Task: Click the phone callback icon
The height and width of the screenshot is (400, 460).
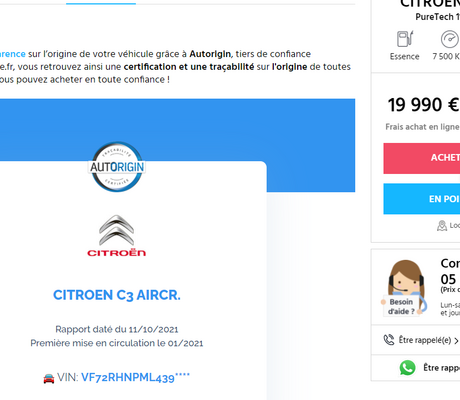Action: [x=389, y=340]
